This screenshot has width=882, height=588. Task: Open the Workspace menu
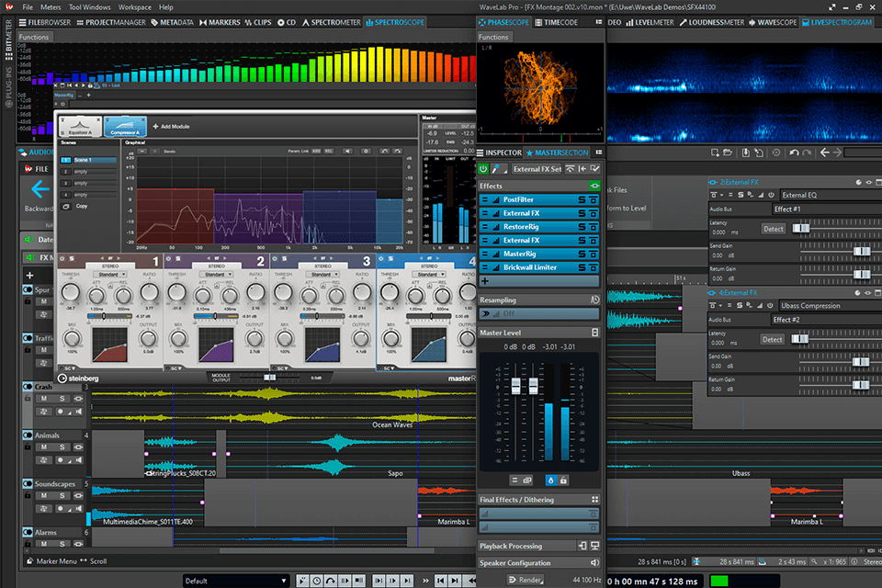(134, 6)
